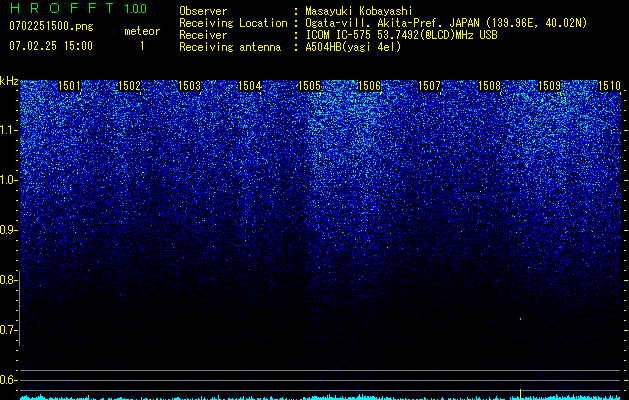This screenshot has height=400, width=629.
Task: Click the Observer label
Action: tap(203, 11)
